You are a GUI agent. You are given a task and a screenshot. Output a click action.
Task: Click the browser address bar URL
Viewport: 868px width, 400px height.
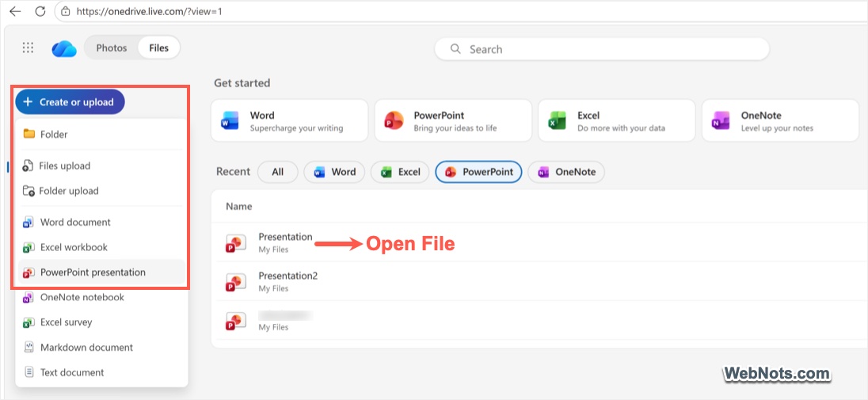[150, 11]
